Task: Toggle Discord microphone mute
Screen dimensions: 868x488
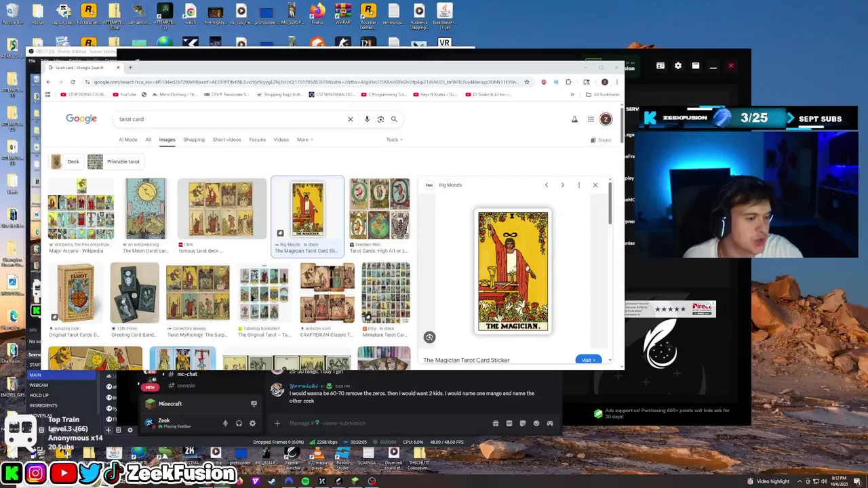Action: pyautogui.click(x=225, y=424)
